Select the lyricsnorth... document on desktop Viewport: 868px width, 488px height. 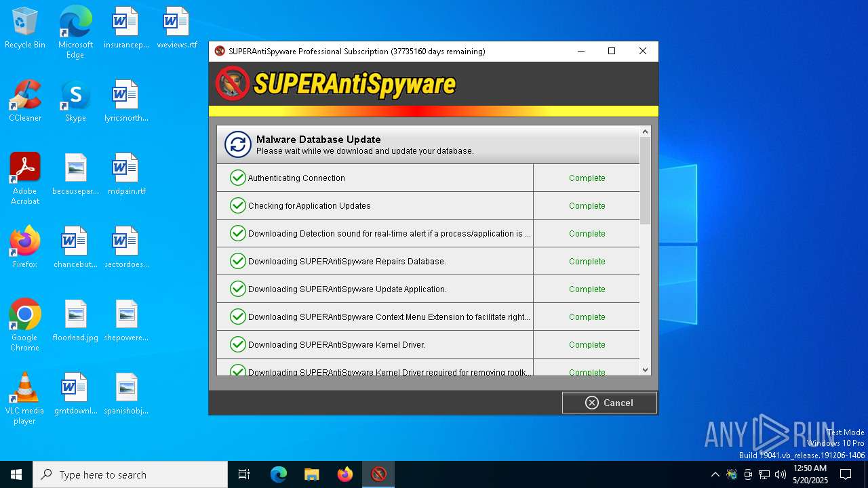click(x=126, y=101)
